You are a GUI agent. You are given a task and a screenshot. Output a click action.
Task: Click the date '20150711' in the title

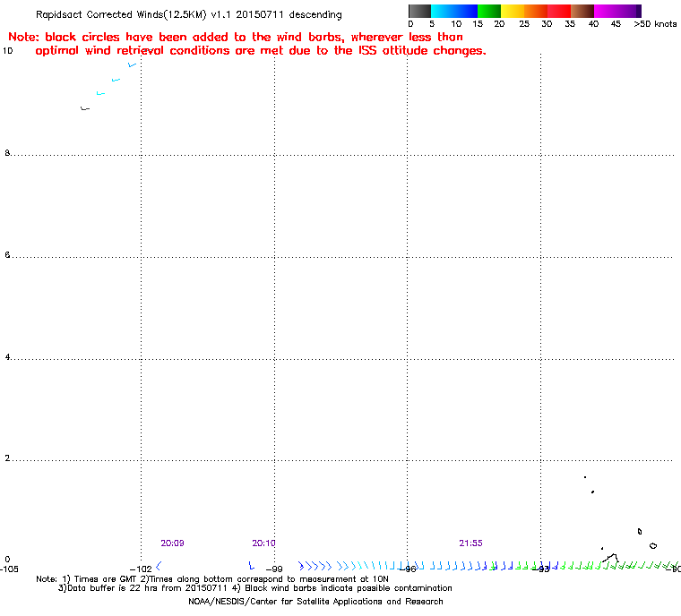pyautogui.click(x=259, y=14)
